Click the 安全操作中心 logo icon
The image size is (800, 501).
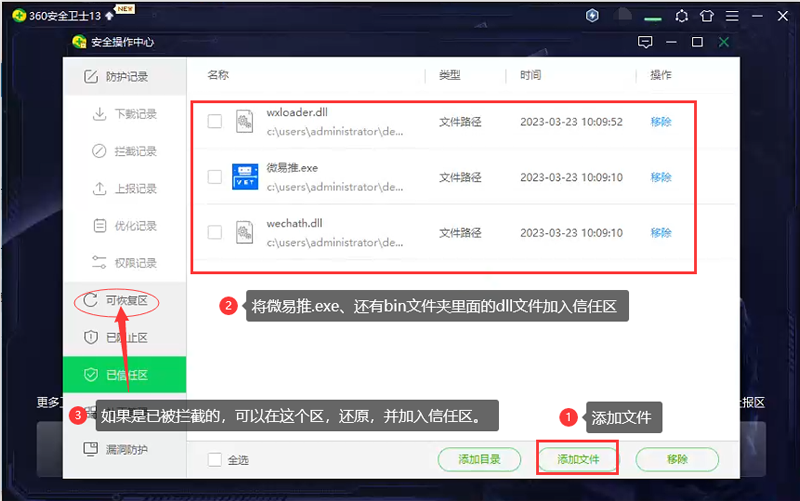tap(79, 42)
